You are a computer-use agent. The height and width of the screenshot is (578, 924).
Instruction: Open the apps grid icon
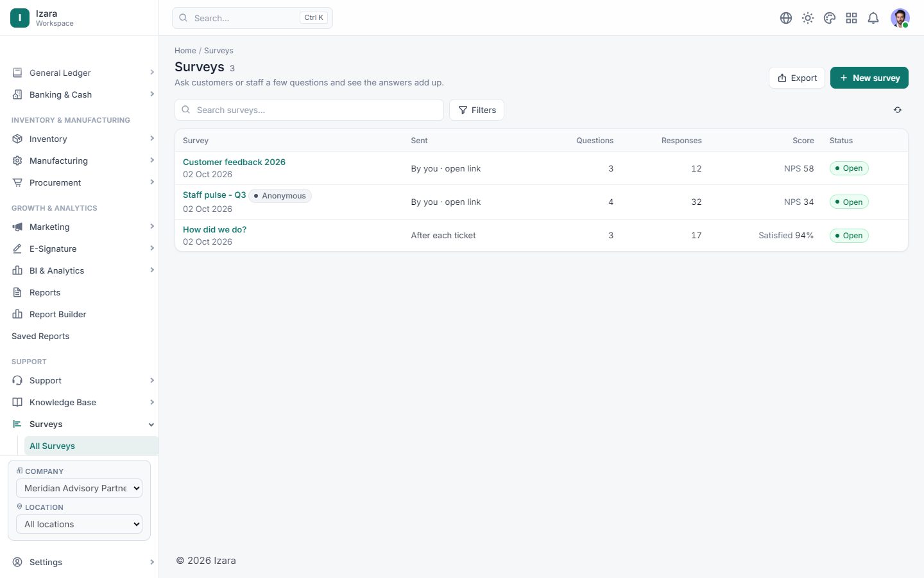click(851, 18)
